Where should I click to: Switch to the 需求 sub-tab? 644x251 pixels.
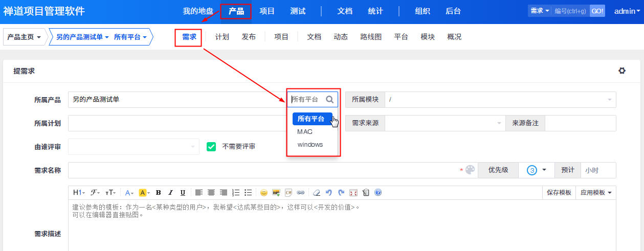[x=189, y=37]
